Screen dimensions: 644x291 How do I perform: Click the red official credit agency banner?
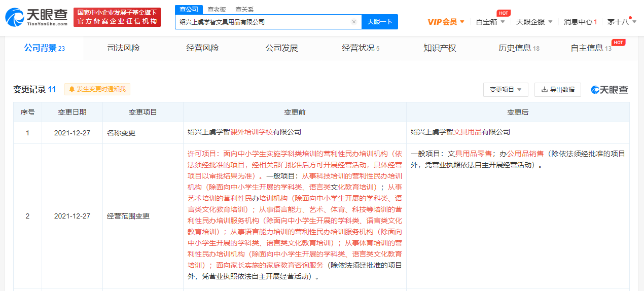click(117, 17)
